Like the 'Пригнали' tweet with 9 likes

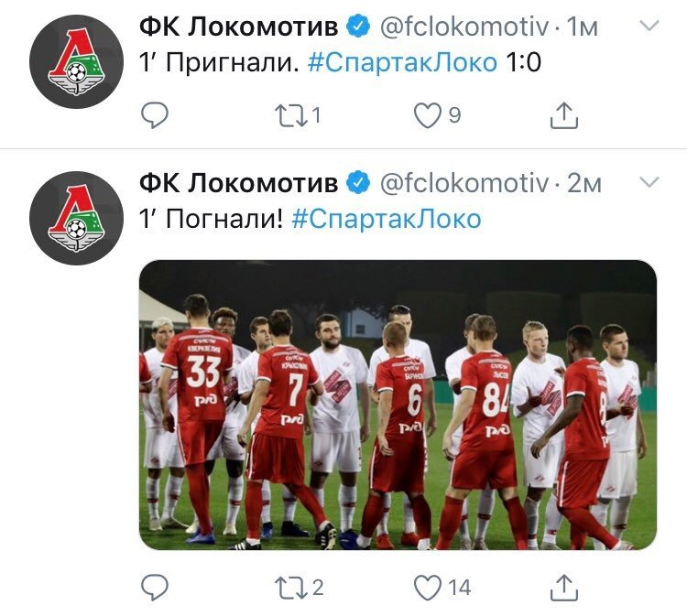(x=426, y=115)
